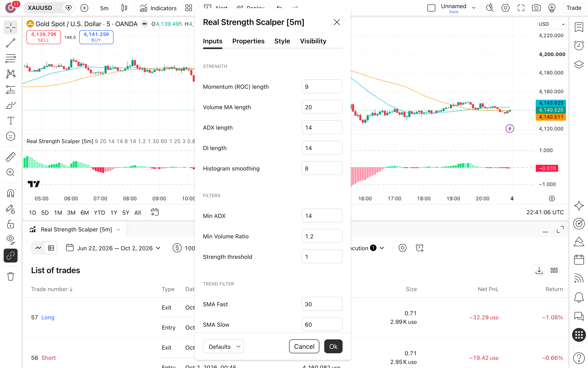Open the strategy name dropdown chevron
Image resolution: width=588 pixels, height=368 pixels.
(119, 230)
